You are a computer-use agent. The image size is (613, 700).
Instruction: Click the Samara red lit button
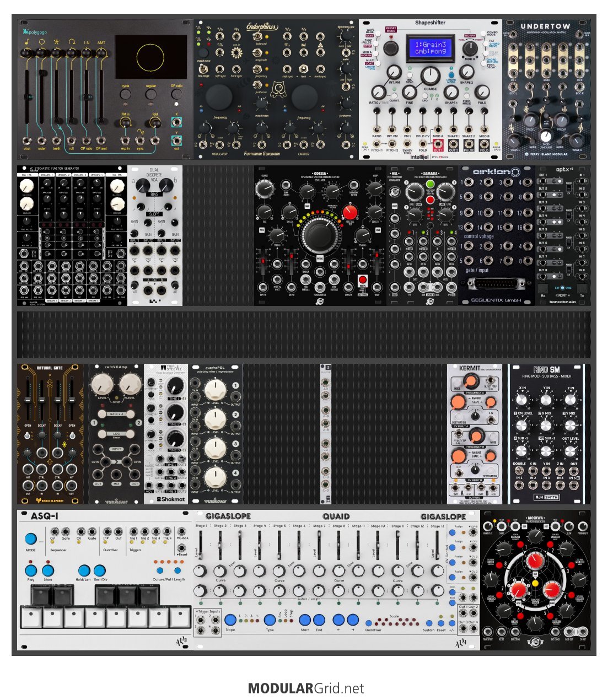[430, 200]
